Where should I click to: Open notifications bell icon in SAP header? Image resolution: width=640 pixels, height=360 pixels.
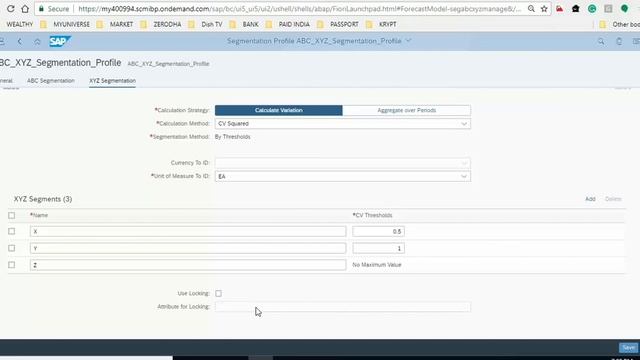619,41
